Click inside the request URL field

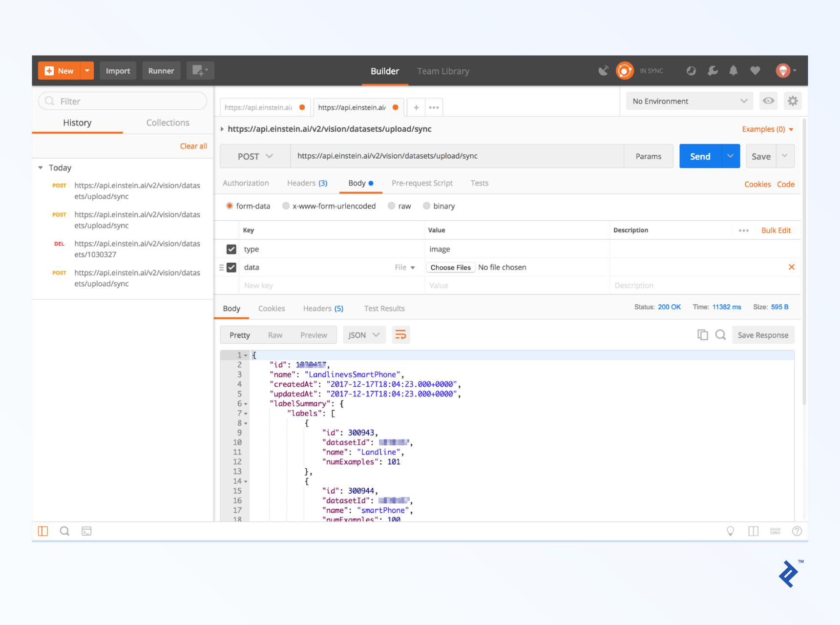(x=440, y=156)
